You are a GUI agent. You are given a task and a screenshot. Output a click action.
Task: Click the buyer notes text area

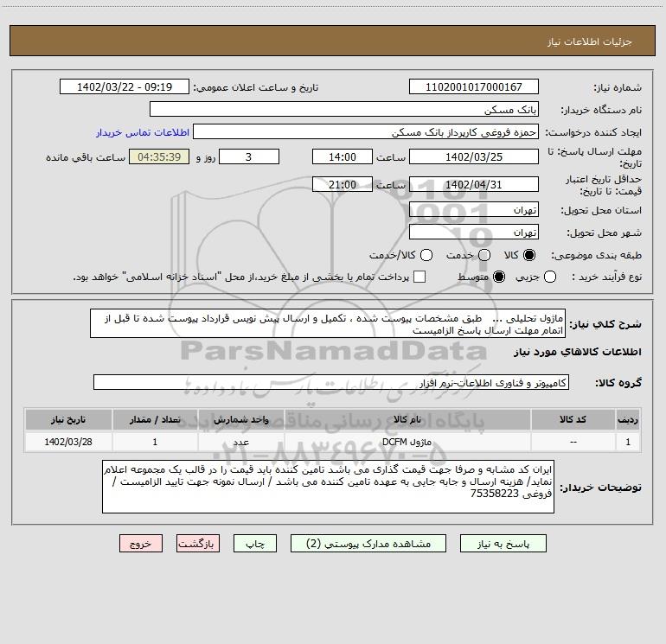328,487
